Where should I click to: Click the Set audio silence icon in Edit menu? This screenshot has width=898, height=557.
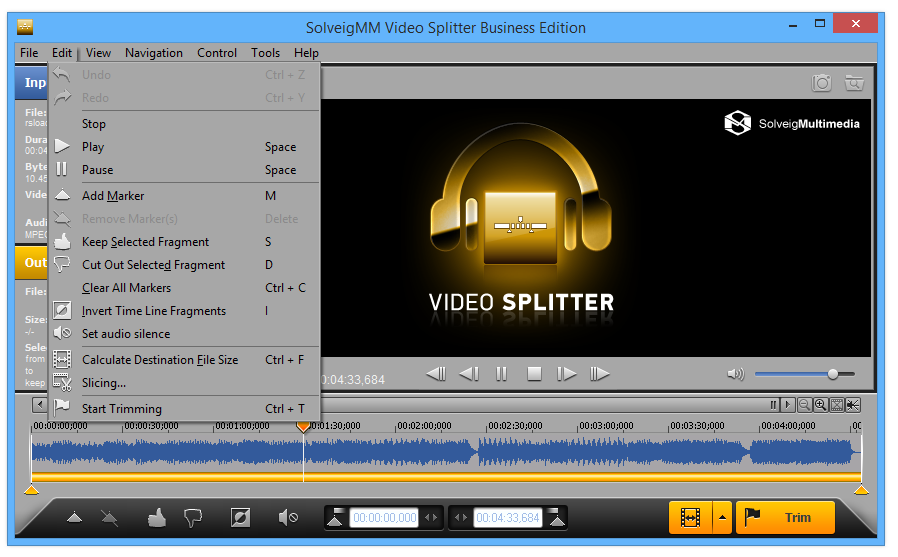pos(62,333)
